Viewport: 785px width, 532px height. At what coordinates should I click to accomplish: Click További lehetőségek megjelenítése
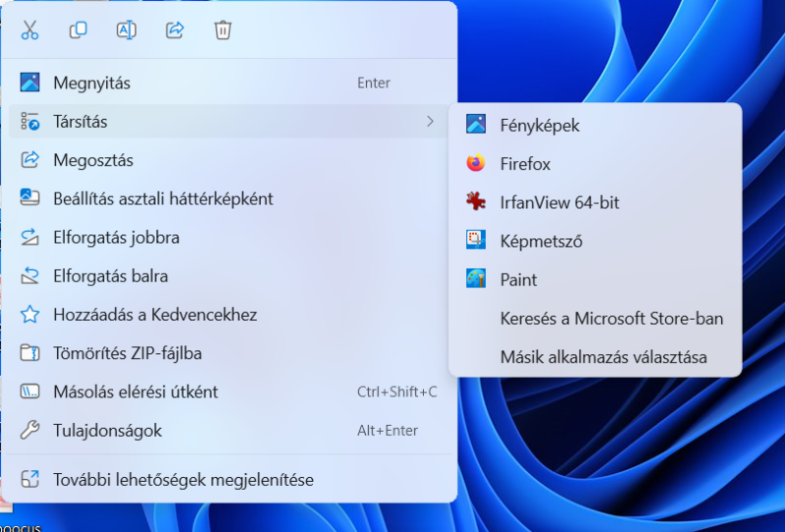point(230,479)
